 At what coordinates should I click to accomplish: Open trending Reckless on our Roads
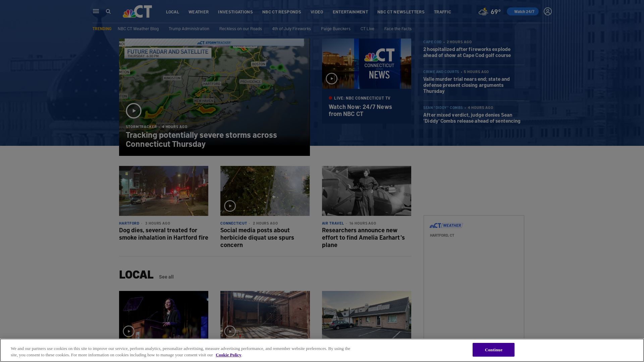click(x=240, y=28)
